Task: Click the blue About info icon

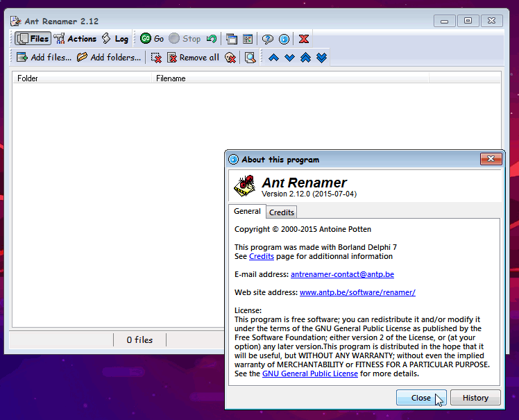Action: [x=284, y=39]
